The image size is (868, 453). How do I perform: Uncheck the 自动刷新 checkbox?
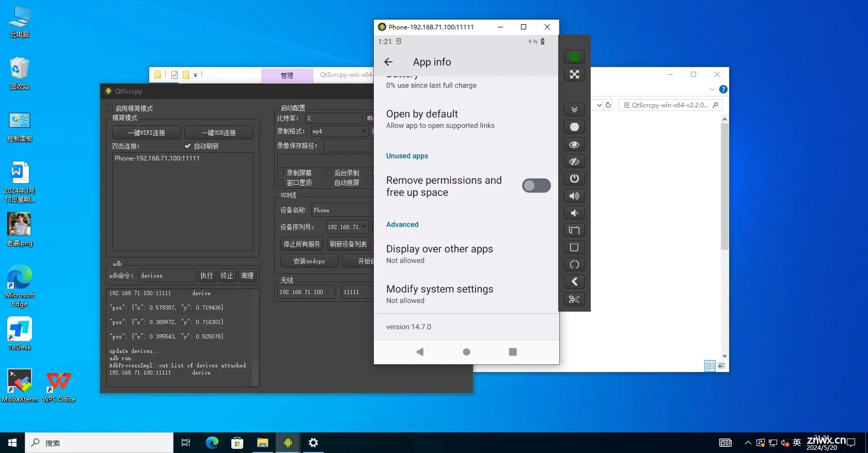188,146
